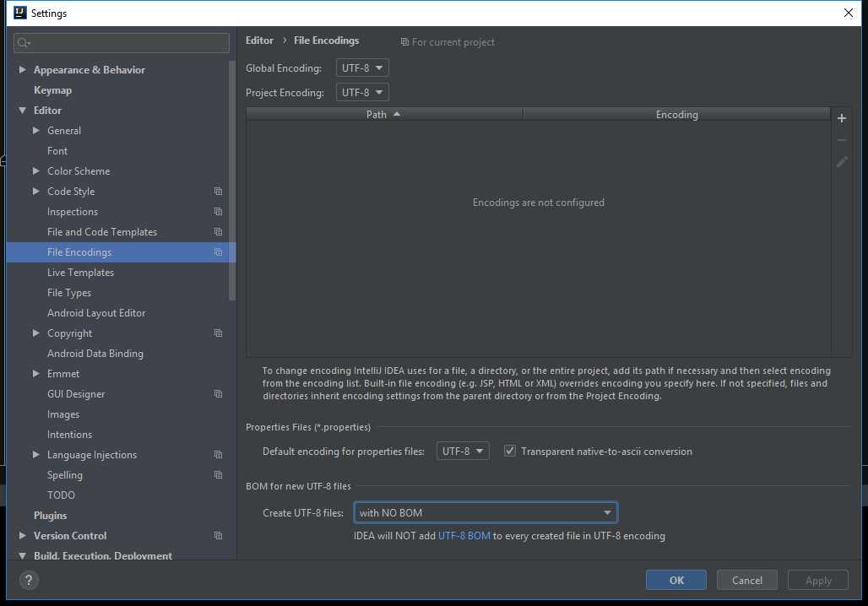The image size is (868, 606).
Task: Click the For current project icon
Action: [x=404, y=42]
